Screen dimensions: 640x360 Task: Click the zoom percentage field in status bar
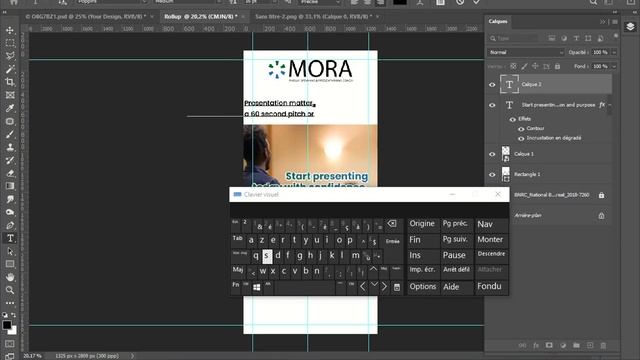click(x=32, y=356)
